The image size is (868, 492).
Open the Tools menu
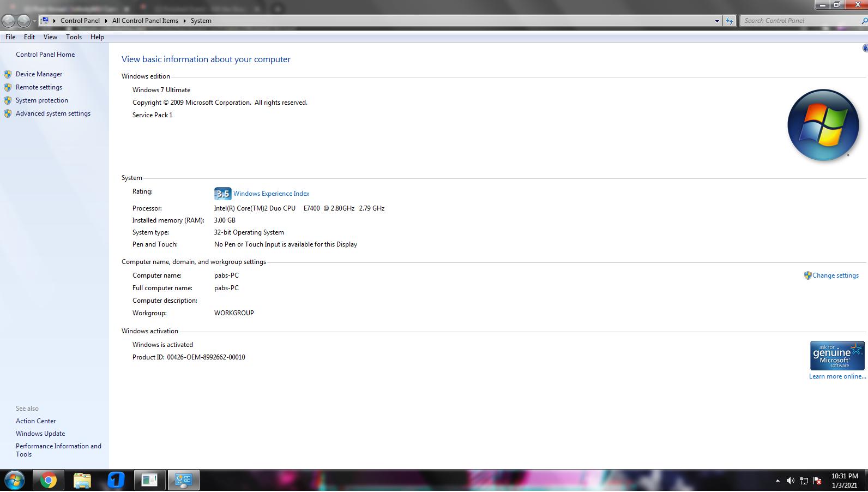click(74, 37)
